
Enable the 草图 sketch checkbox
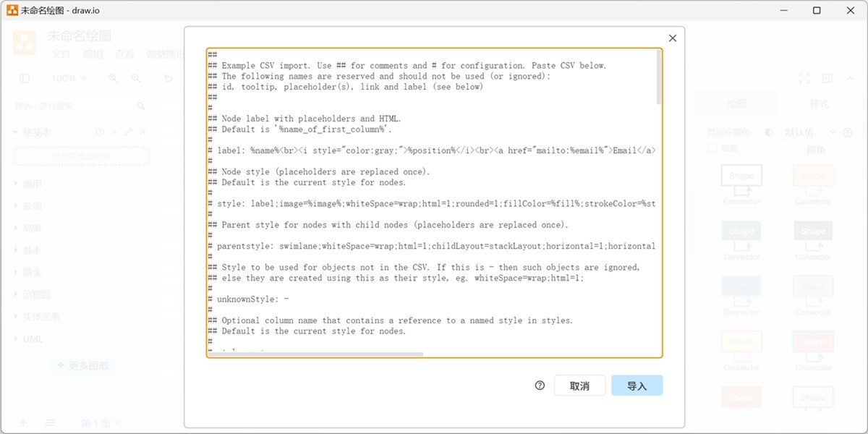tap(712, 148)
